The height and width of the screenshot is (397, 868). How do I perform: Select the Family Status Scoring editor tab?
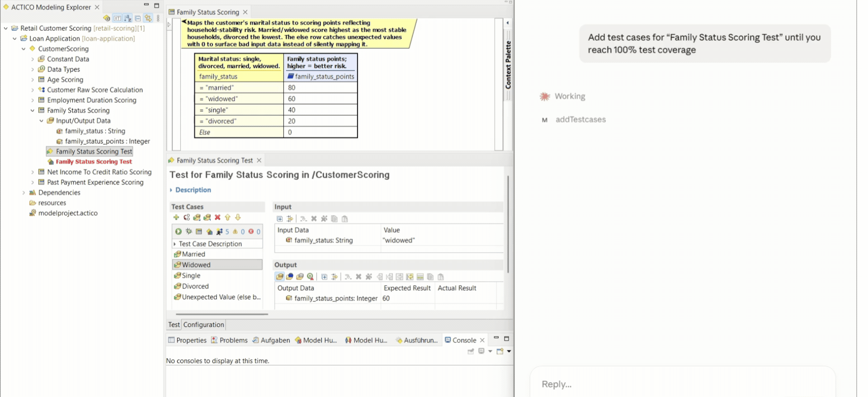tap(208, 12)
